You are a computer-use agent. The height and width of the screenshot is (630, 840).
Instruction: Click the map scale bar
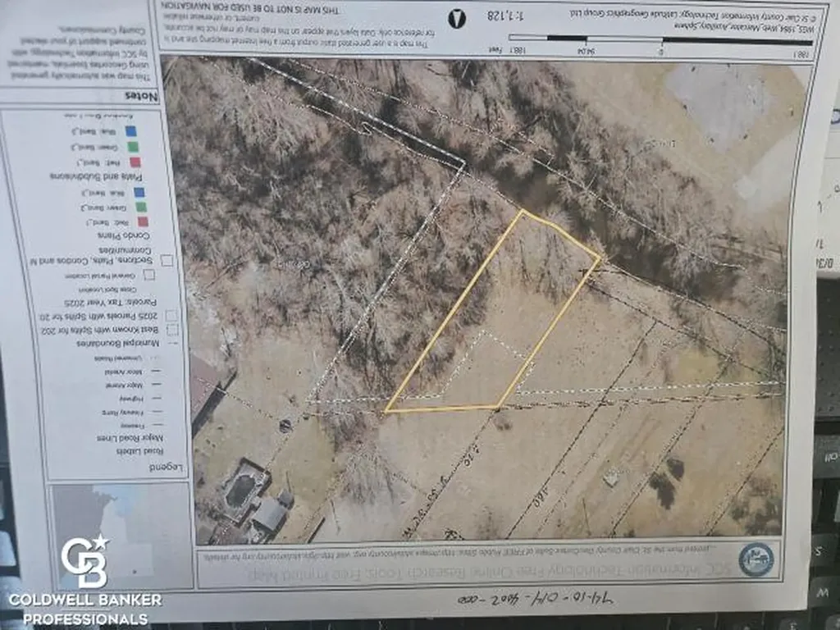click(x=660, y=40)
